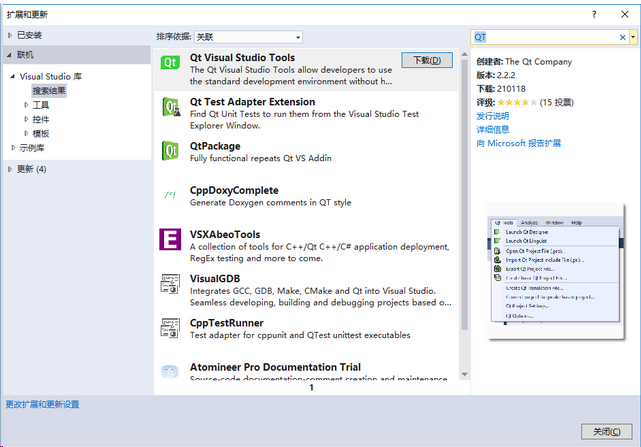Screen dimensions: 641x447
Task: Click the results list scroll up arrow
Action: click(464, 54)
